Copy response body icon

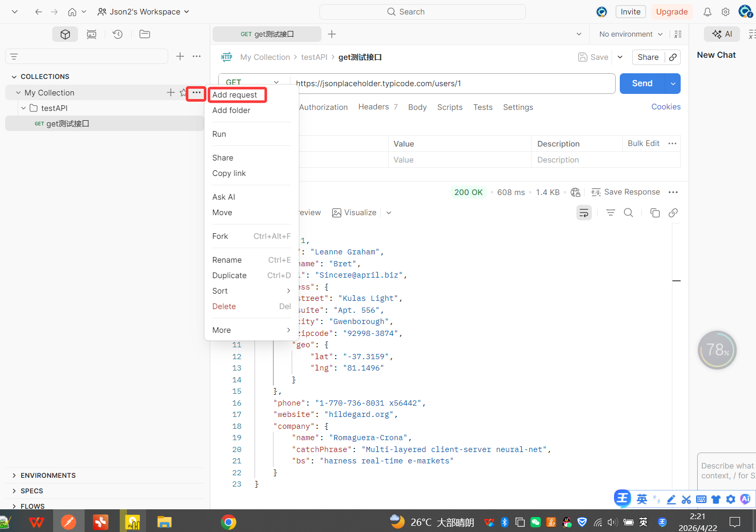pyautogui.click(x=655, y=213)
